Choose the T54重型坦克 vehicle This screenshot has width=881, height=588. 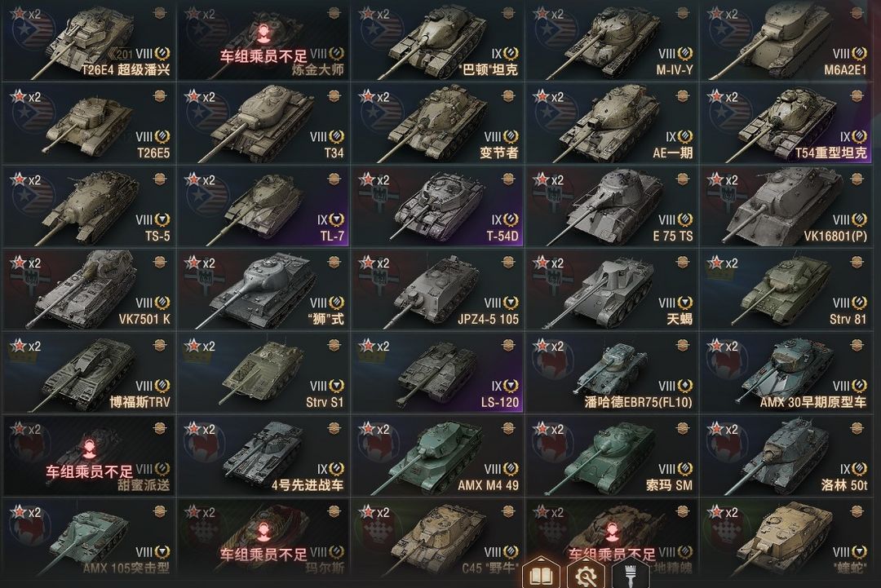pos(786,123)
